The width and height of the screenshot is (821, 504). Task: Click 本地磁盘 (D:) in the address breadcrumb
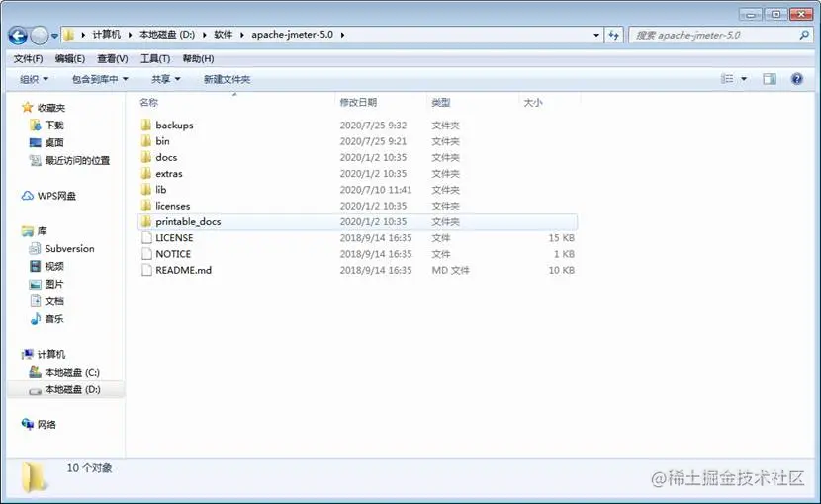[167, 35]
